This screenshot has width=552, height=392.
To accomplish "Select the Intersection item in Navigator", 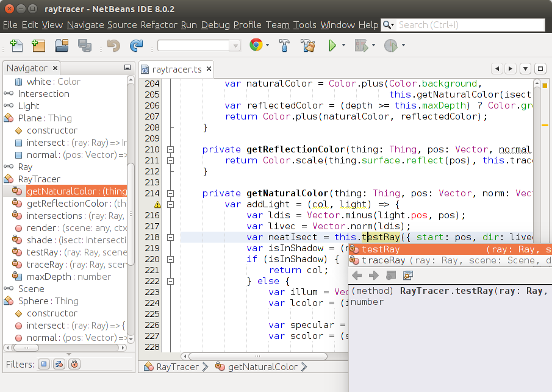I will 44,94.
